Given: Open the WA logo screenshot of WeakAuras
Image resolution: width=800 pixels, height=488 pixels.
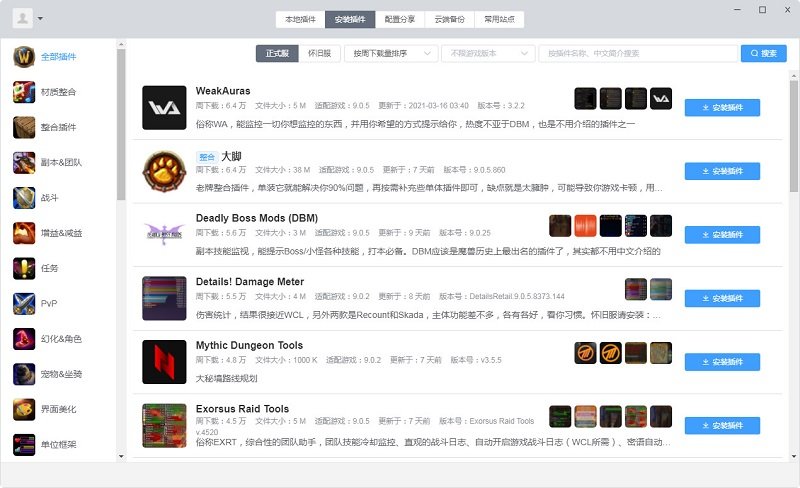Looking at the screenshot, I should click(x=661, y=99).
